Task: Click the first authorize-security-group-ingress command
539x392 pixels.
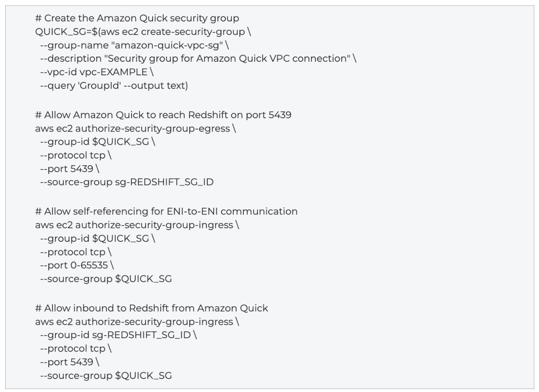Action: pos(137,225)
